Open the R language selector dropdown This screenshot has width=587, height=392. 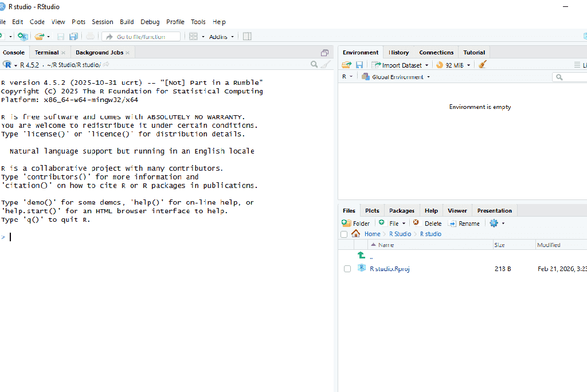click(347, 77)
